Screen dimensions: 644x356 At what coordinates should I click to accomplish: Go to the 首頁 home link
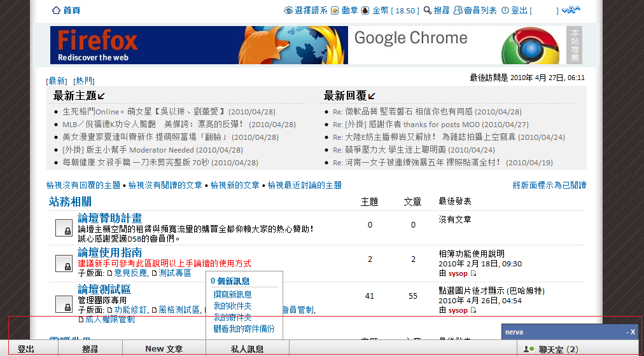[x=66, y=10]
